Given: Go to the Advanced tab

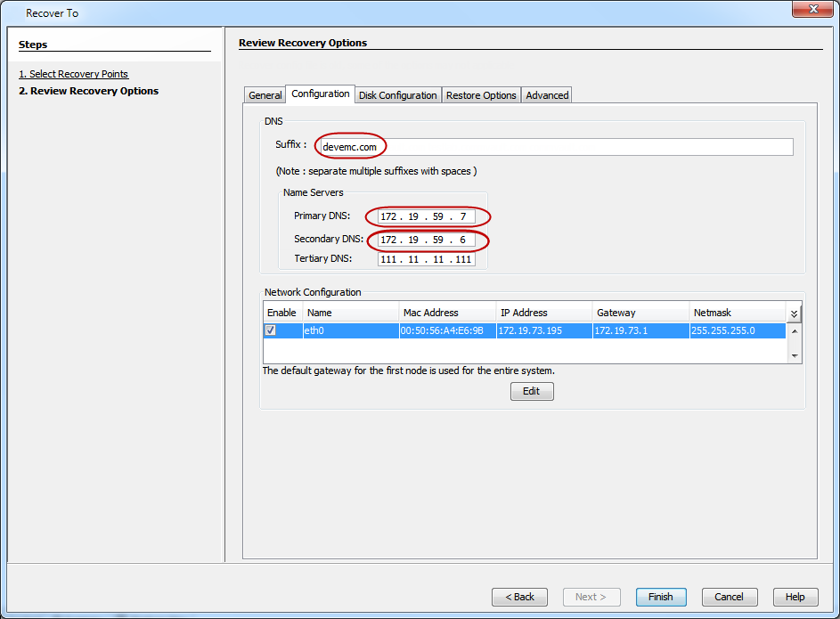Looking at the screenshot, I should [547, 95].
